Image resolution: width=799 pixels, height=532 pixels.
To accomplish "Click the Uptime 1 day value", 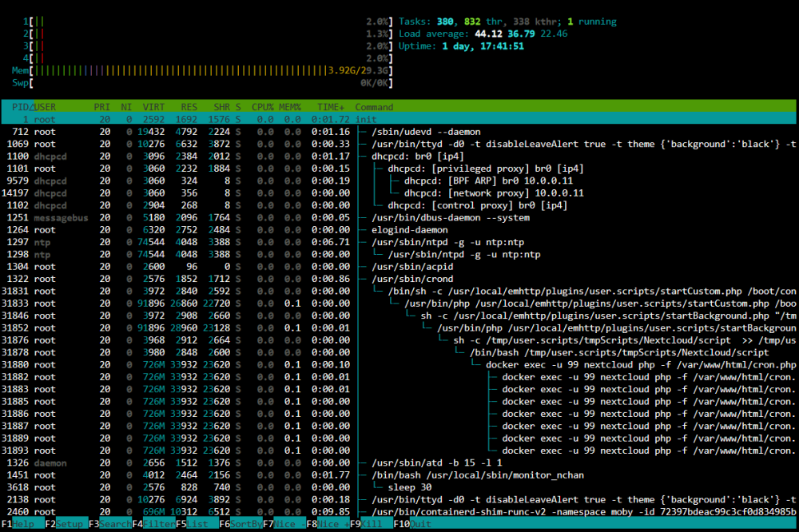I will pyautogui.click(x=483, y=46).
